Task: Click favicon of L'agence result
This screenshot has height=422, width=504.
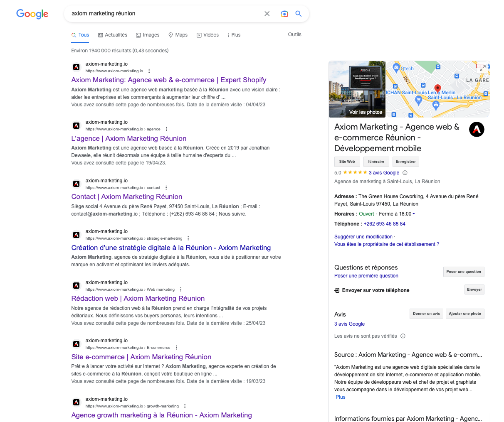Action: click(77, 125)
